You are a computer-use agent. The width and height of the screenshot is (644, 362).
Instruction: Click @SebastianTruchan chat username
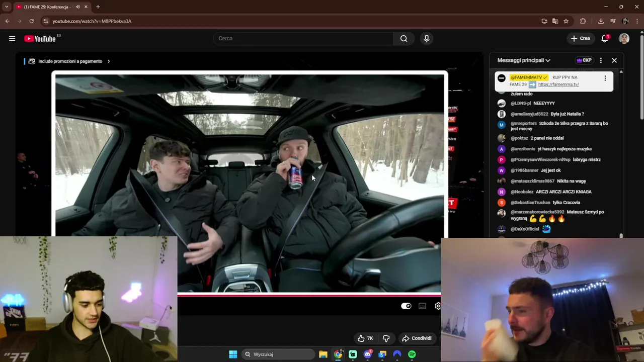pyautogui.click(x=530, y=203)
